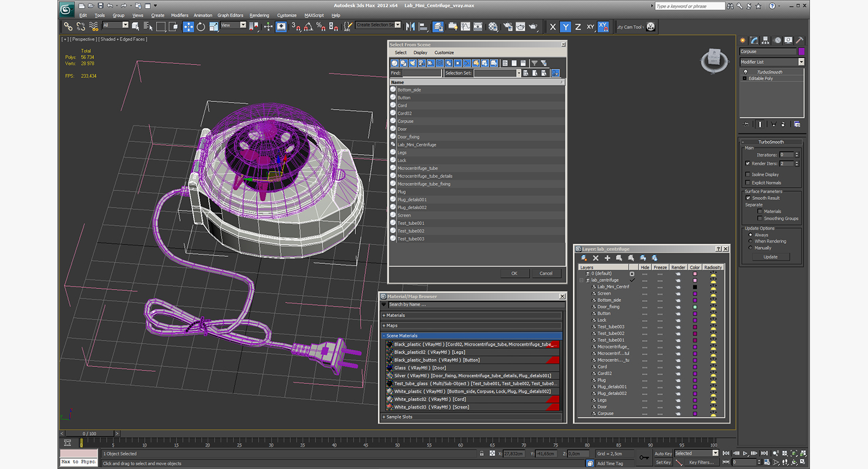868x469 pixels.
Task: Click the Corpuse object color swatch
Action: [x=801, y=52]
